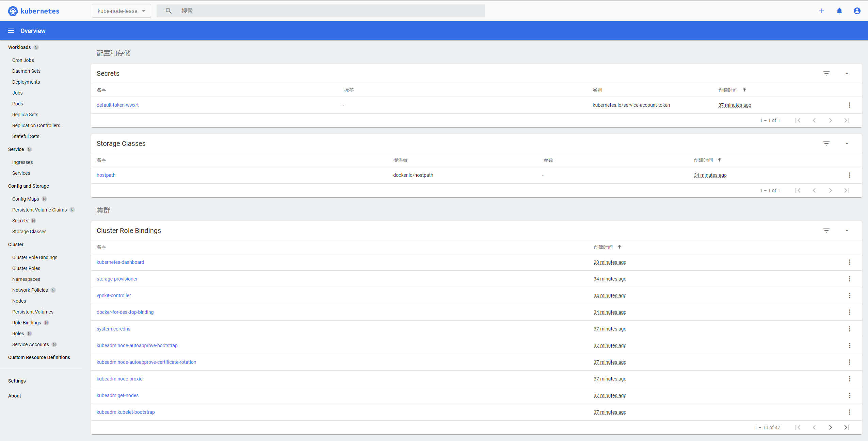Open the kube-node-lease namespace dropdown
The width and height of the screenshot is (868, 441).
(121, 11)
